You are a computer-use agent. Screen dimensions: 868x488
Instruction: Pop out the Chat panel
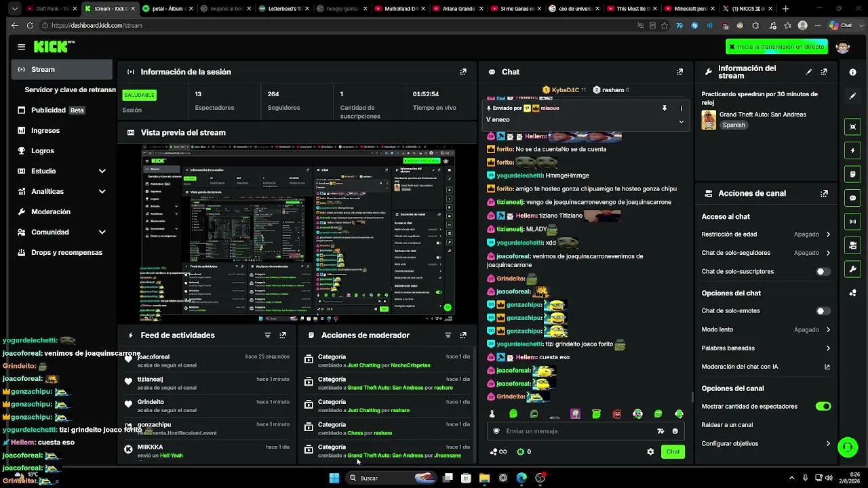679,72
